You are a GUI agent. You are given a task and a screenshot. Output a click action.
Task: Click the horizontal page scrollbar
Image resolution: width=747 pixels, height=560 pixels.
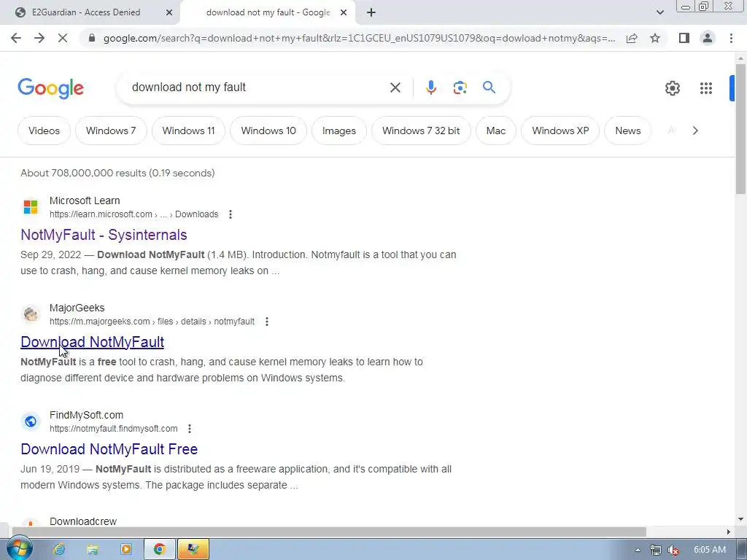click(329, 532)
